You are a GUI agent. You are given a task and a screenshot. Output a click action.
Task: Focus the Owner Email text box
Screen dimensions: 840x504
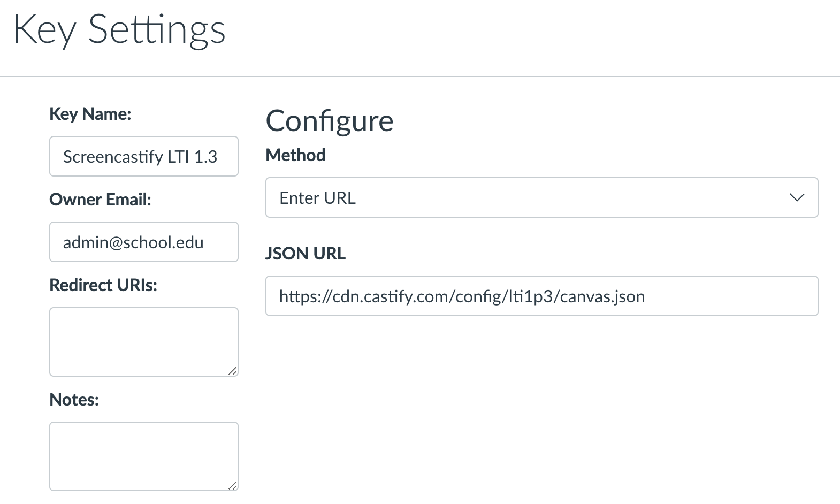point(143,242)
